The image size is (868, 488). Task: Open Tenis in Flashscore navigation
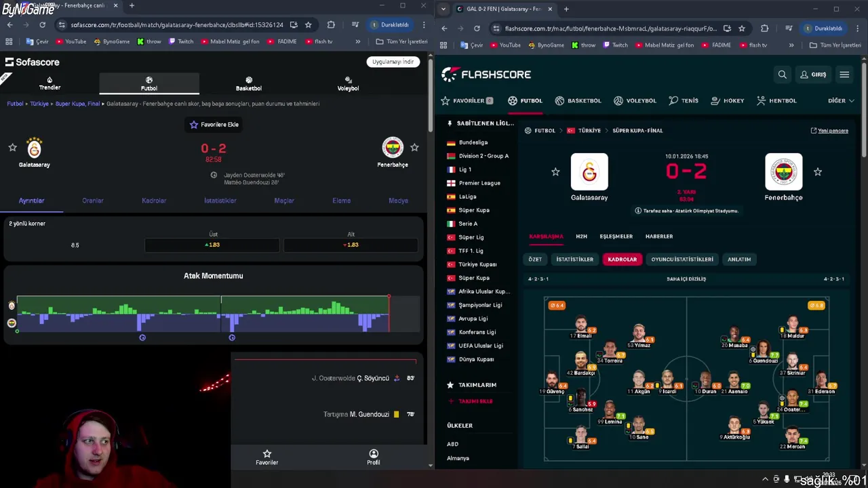click(683, 100)
